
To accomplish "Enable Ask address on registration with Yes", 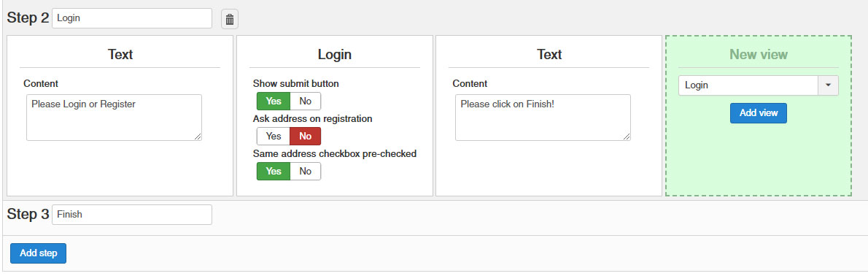I will (274, 136).
